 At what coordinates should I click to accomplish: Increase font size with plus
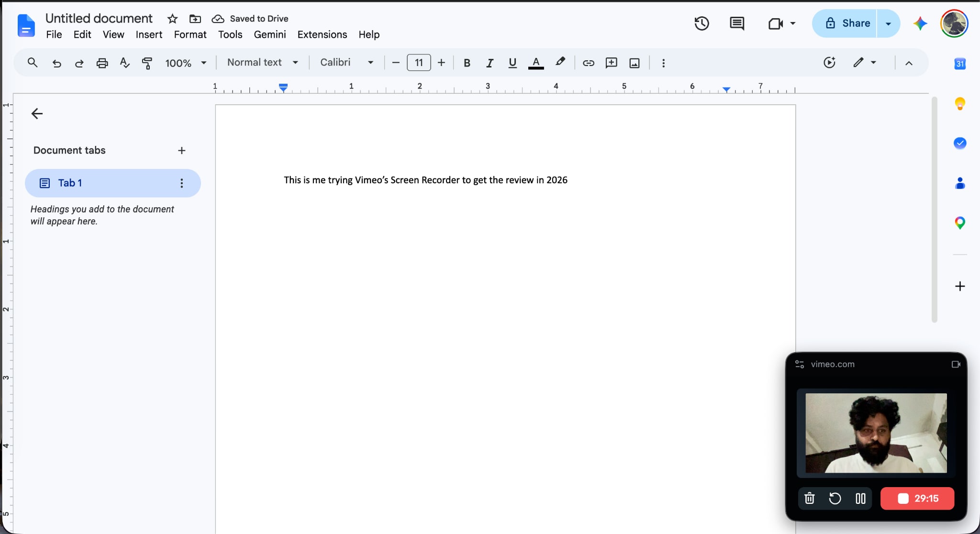441,63
